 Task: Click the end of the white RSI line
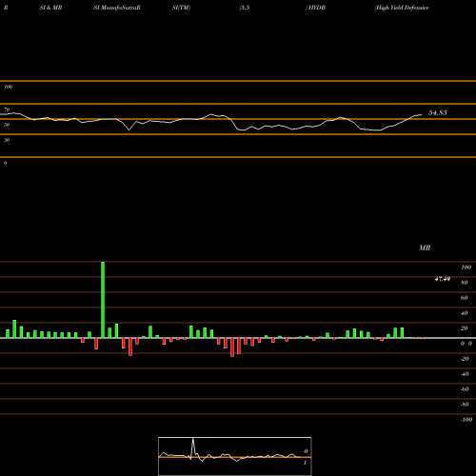click(x=422, y=115)
